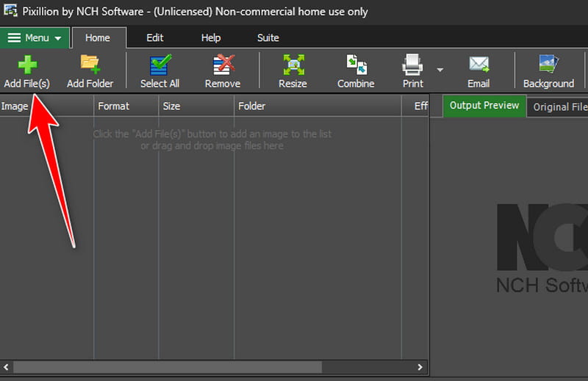Click the Remove icon with red X
588x381 pixels.
223,65
